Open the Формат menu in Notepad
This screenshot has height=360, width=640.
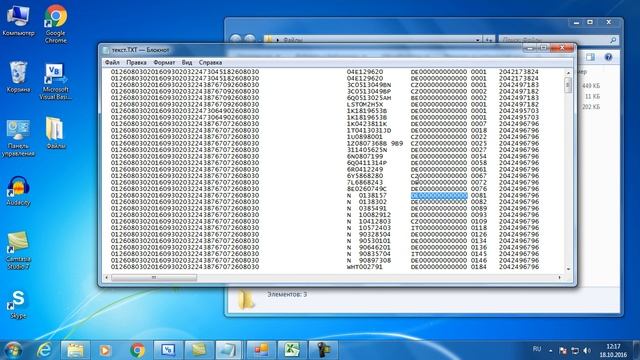pos(164,62)
